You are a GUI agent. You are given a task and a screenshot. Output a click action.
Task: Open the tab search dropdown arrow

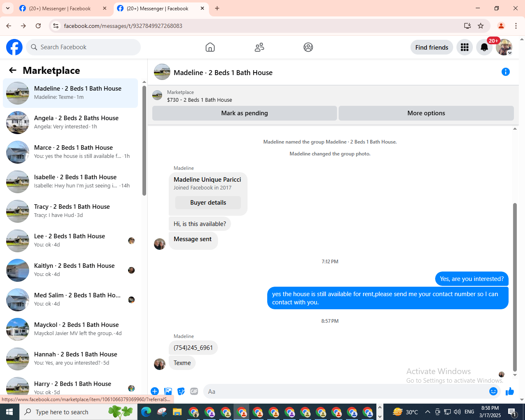pyautogui.click(x=8, y=8)
